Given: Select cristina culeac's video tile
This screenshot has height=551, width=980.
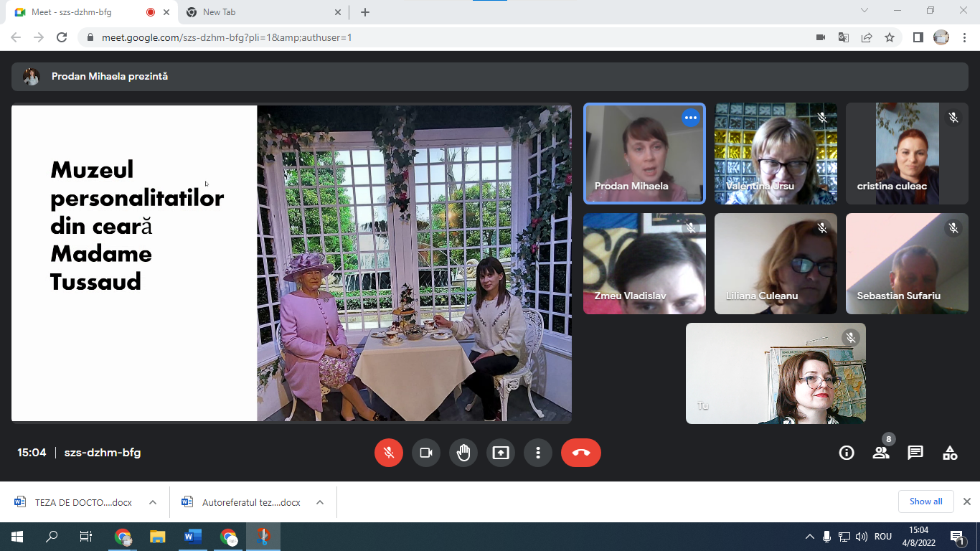Looking at the screenshot, I should [x=907, y=154].
